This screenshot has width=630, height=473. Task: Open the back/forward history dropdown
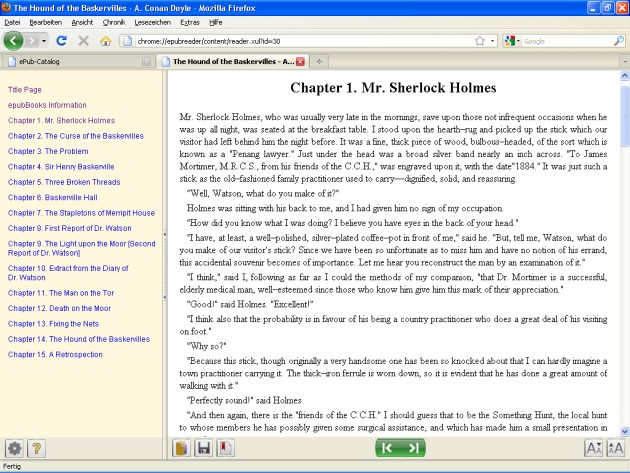(x=44, y=41)
